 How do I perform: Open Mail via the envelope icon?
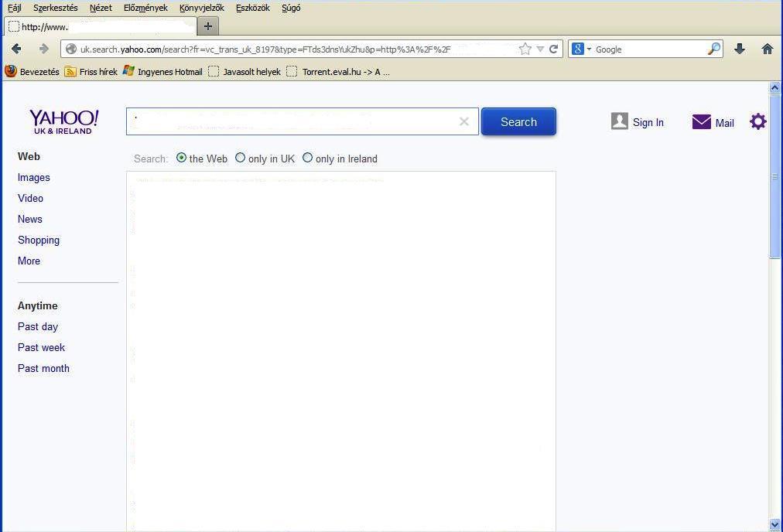point(701,121)
